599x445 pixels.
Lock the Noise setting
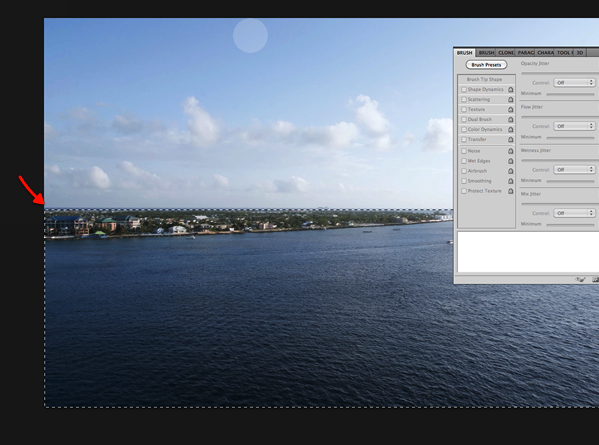coord(510,151)
